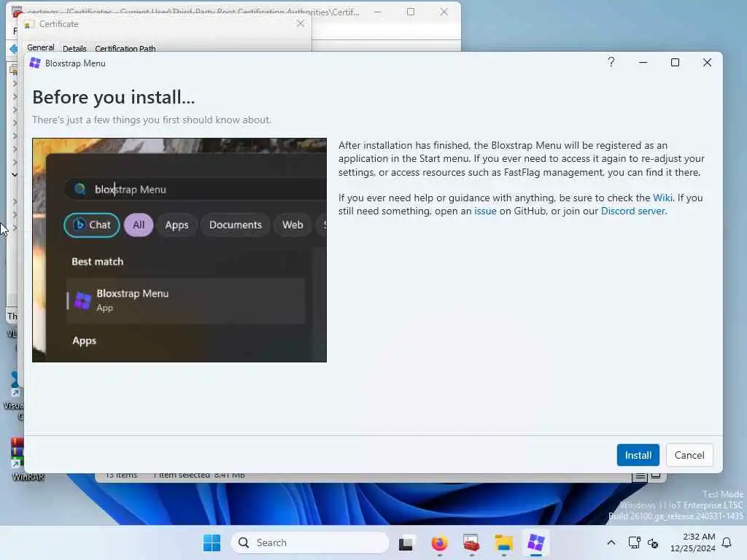The image size is (747, 560).
Task: Open Task View from taskbar
Action: pyautogui.click(x=406, y=542)
